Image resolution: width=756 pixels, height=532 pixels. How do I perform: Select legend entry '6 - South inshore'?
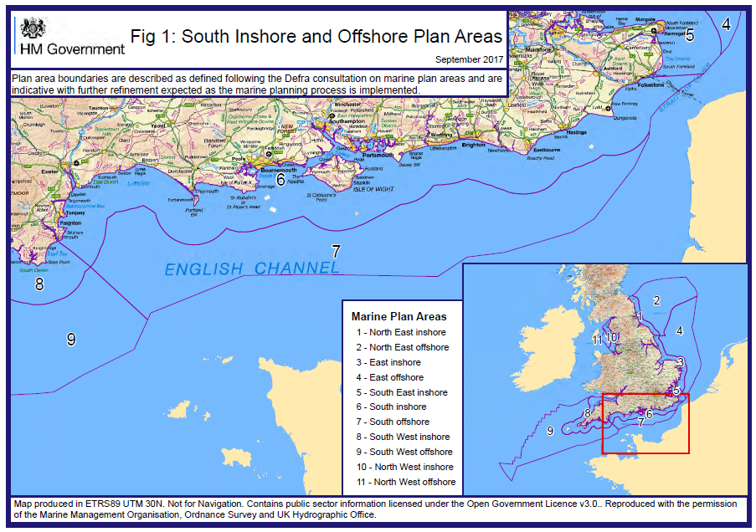point(391,407)
